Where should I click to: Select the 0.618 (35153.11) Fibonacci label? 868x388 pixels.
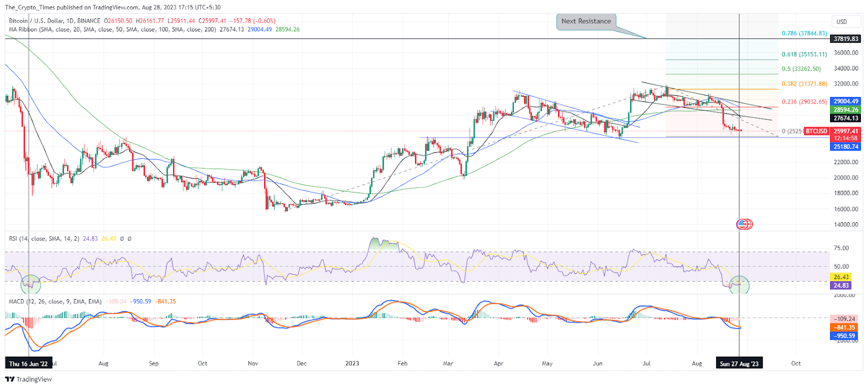[805, 54]
